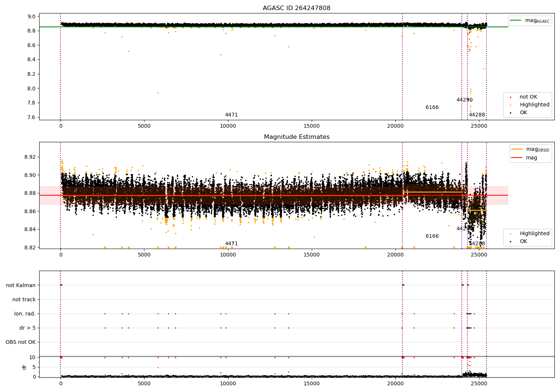The width and height of the screenshot is (560, 392).
Task: Click obsid label '6166' in the Magnitude Estimates plot
Action: click(x=432, y=236)
